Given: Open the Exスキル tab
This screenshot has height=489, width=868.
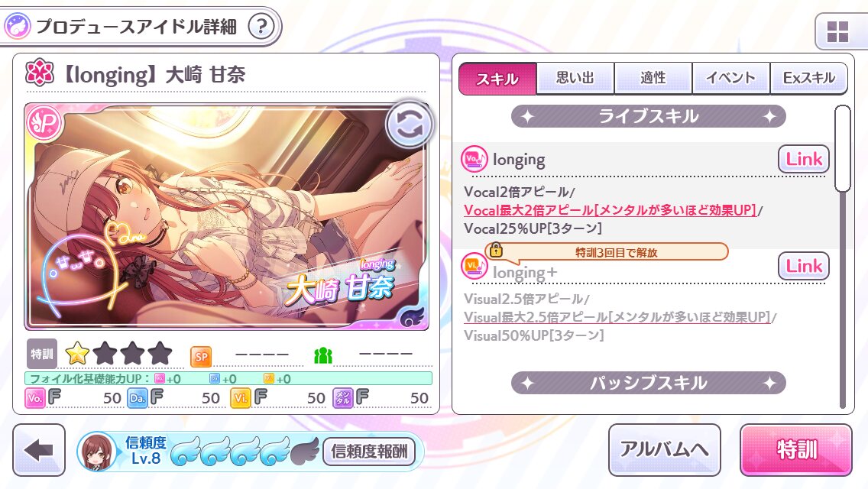Looking at the screenshot, I should coord(808,78).
